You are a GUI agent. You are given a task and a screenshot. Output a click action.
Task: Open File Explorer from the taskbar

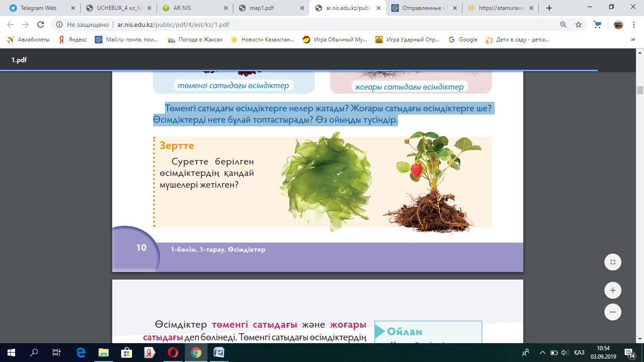tap(103, 353)
